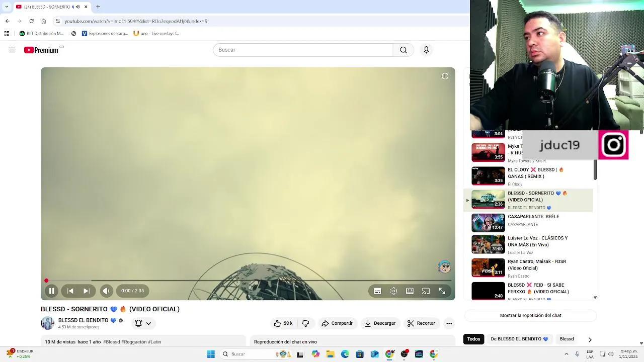
Task: Open more actions three-dot menu
Action: point(449,323)
